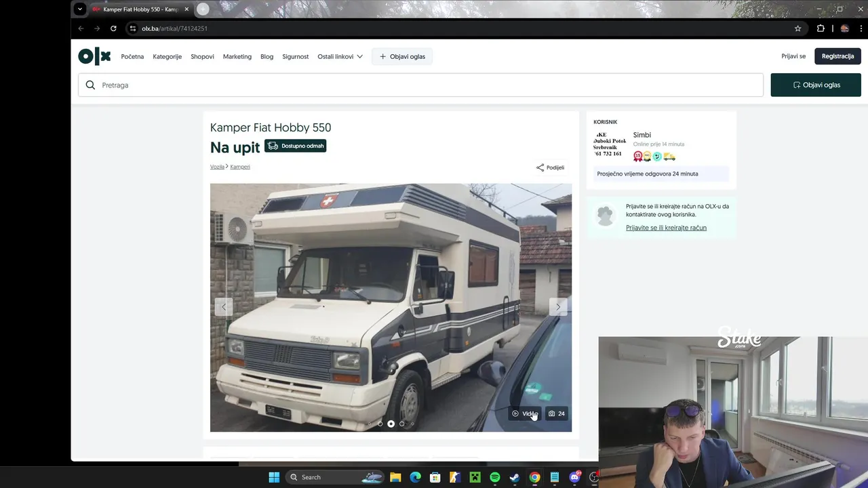The height and width of the screenshot is (488, 868).
Task: Open seller Simbi's profile name
Action: 642,135
